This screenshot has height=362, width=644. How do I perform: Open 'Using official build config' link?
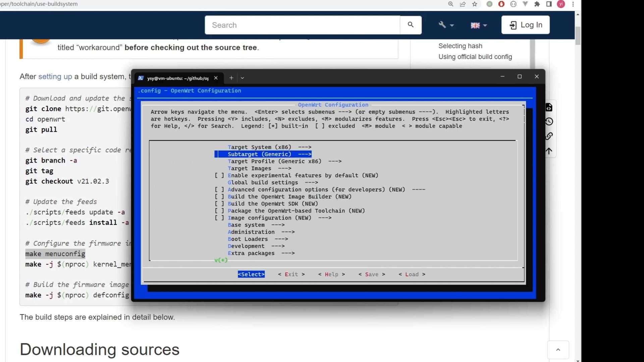[x=475, y=57]
